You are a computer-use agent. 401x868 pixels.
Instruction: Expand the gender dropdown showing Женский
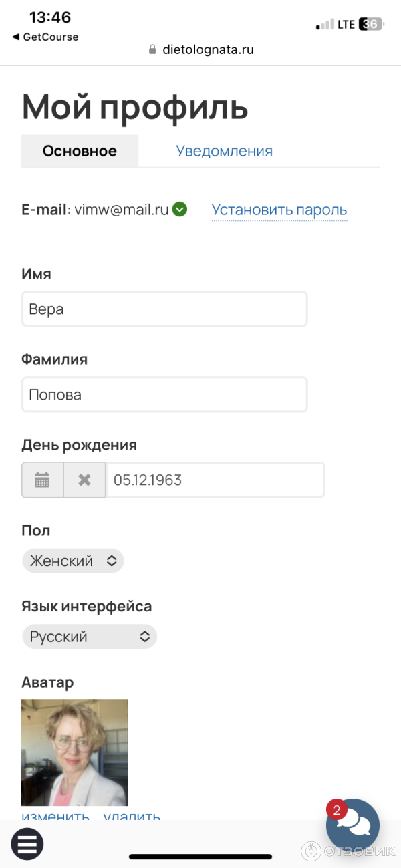pyautogui.click(x=73, y=561)
